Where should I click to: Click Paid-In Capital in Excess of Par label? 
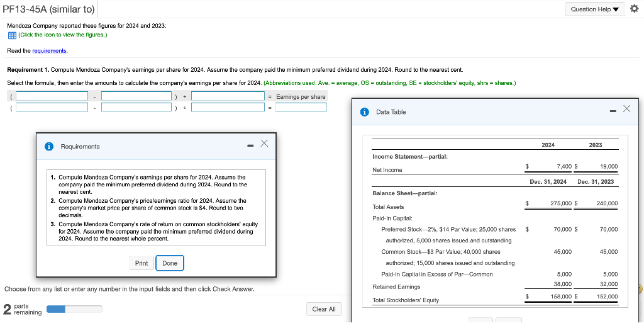[437, 274]
